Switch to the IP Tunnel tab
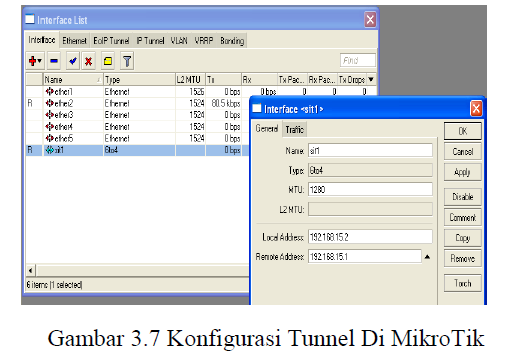This screenshot has height=362, width=514. point(150,41)
